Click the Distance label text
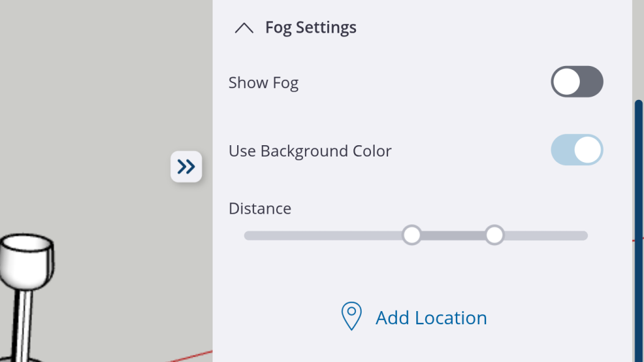Image resolution: width=644 pixels, height=362 pixels. (260, 209)
